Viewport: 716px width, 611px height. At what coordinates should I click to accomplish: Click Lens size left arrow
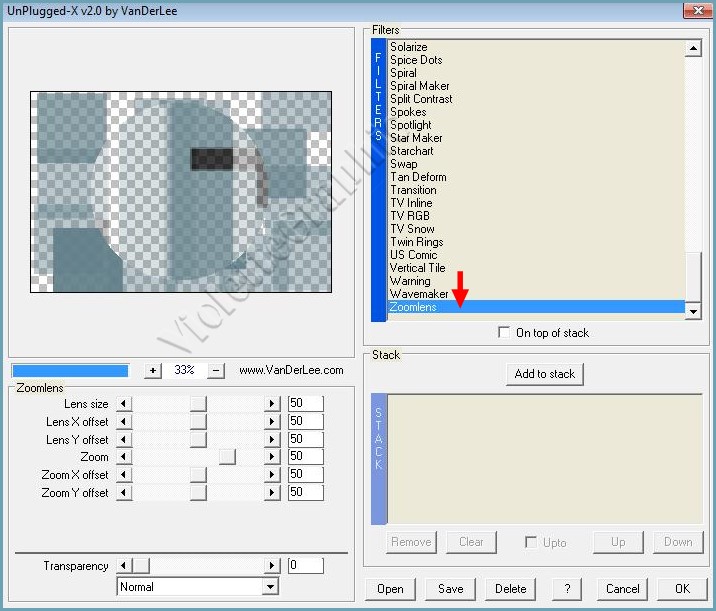124,404
